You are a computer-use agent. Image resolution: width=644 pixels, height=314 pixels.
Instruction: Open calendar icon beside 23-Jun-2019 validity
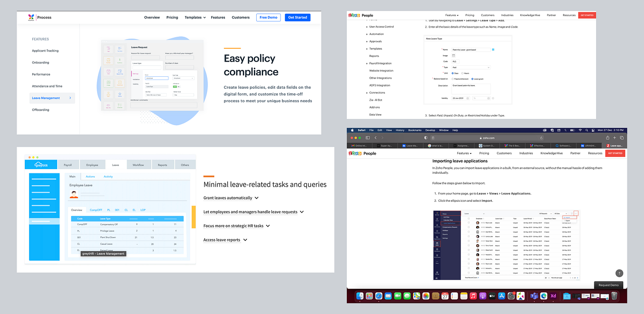[x=468, y=98]
